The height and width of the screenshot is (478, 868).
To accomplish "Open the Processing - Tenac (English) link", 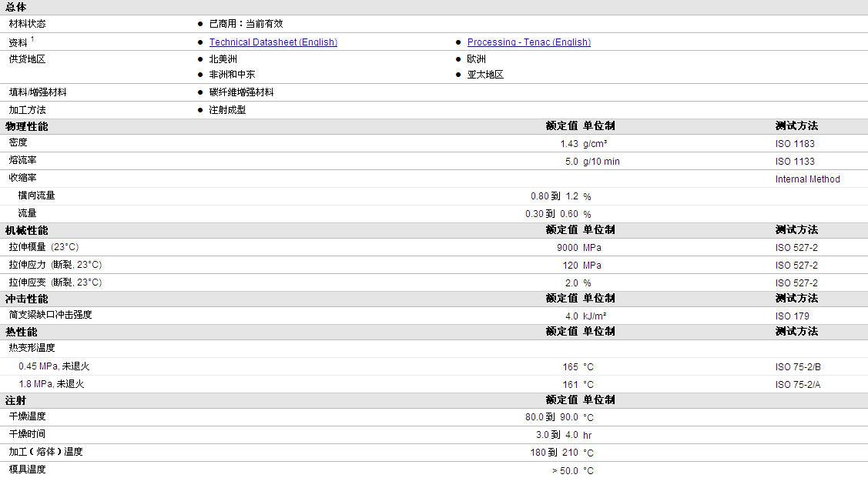I will pos(528,42).
